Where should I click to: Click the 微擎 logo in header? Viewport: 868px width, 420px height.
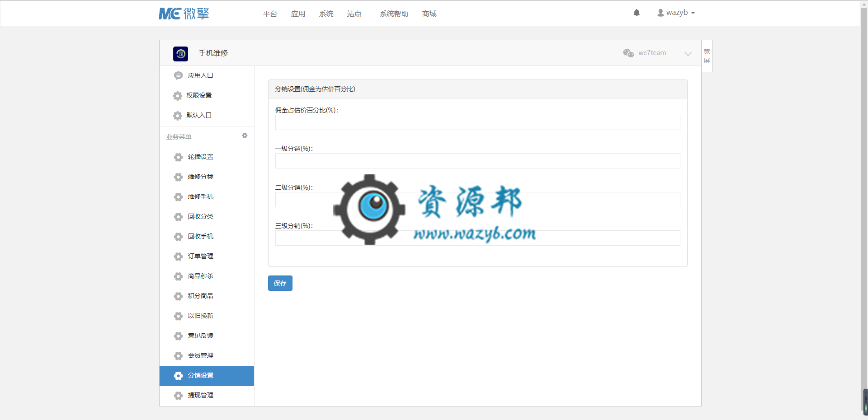tap(184, 14)
